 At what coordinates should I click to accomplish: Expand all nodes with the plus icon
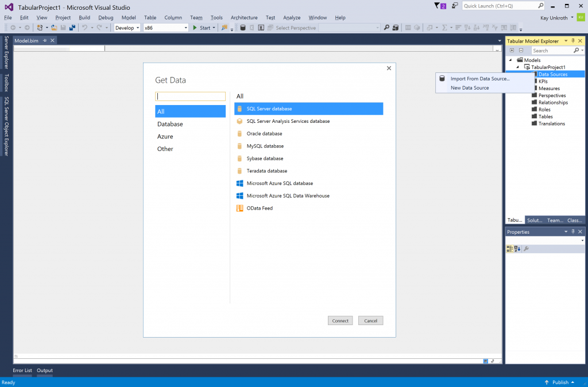pyautogui.click(x=512, y=51)
